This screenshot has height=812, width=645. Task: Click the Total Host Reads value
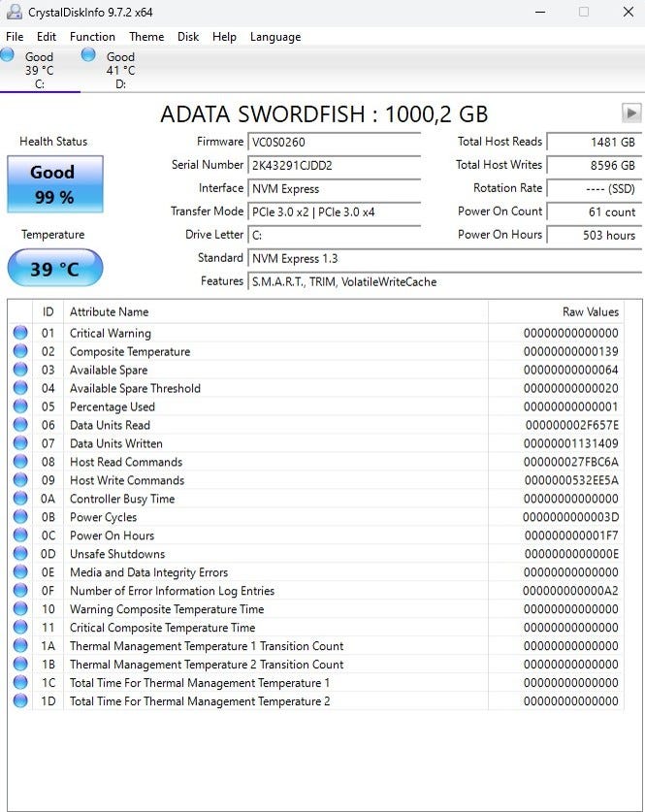(x=595, y=142)
